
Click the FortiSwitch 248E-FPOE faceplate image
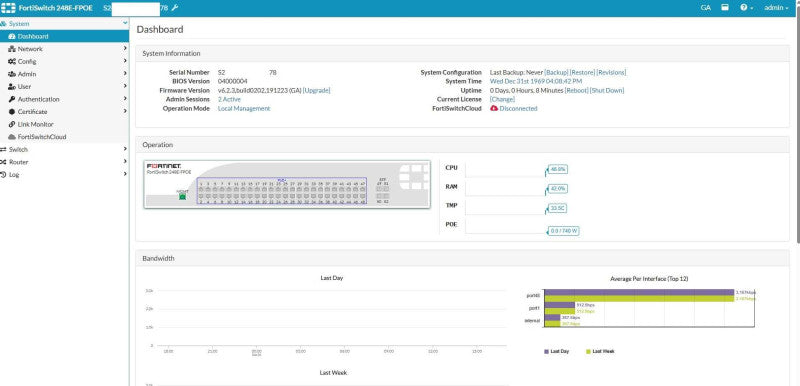tap(287, 184)
